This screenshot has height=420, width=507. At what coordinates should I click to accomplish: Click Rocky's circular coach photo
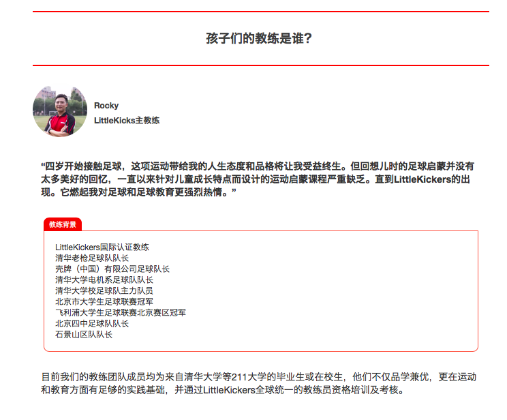pos(60,111)
